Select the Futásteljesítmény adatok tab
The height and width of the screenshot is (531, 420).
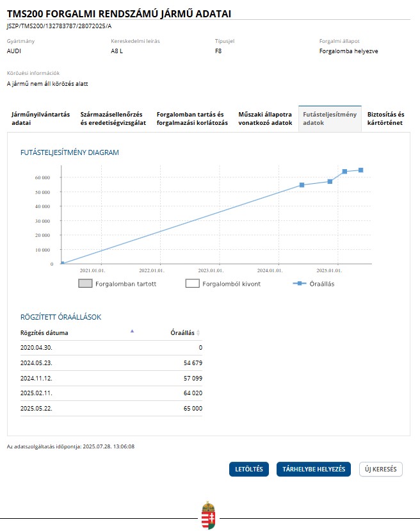(330, 118)
